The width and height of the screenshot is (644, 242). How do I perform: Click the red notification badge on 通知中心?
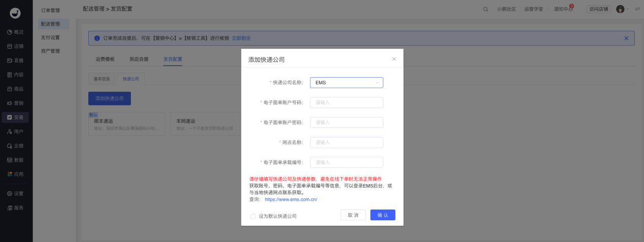[x=571, y=6]
